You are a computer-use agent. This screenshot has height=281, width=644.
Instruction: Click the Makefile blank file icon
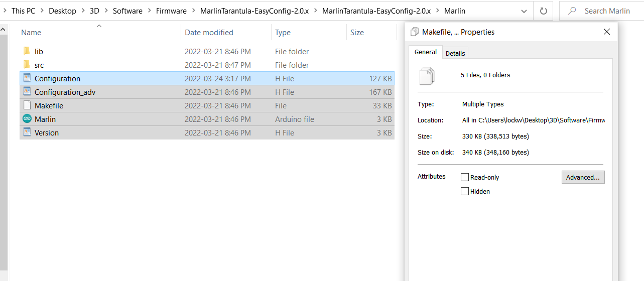(27, 105)
